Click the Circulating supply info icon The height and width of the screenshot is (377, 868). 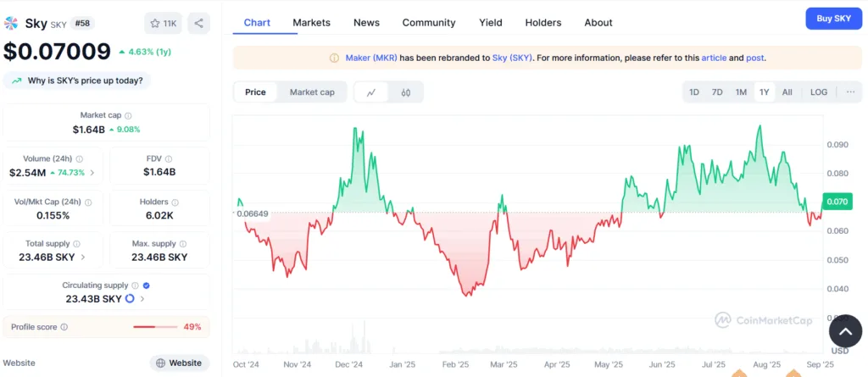coord(135,286)
